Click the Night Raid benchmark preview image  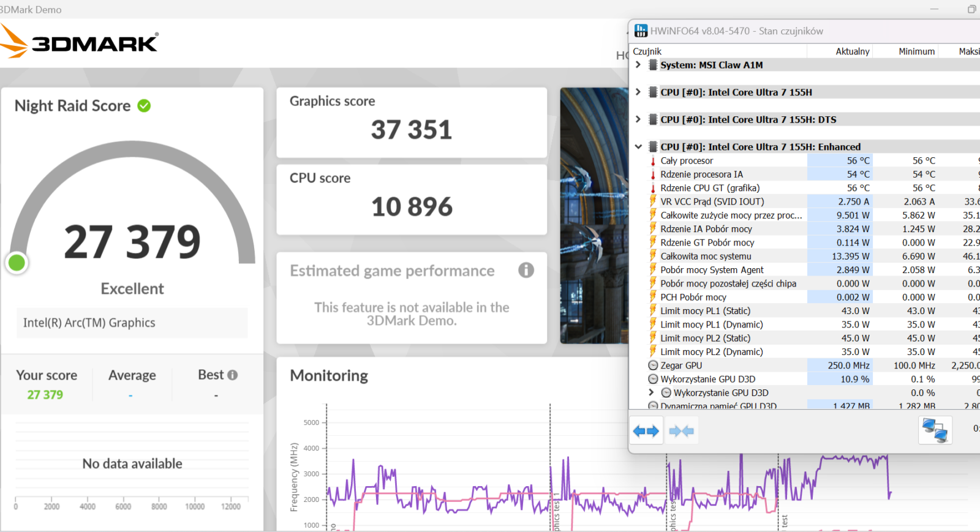(x=594, y=215)
